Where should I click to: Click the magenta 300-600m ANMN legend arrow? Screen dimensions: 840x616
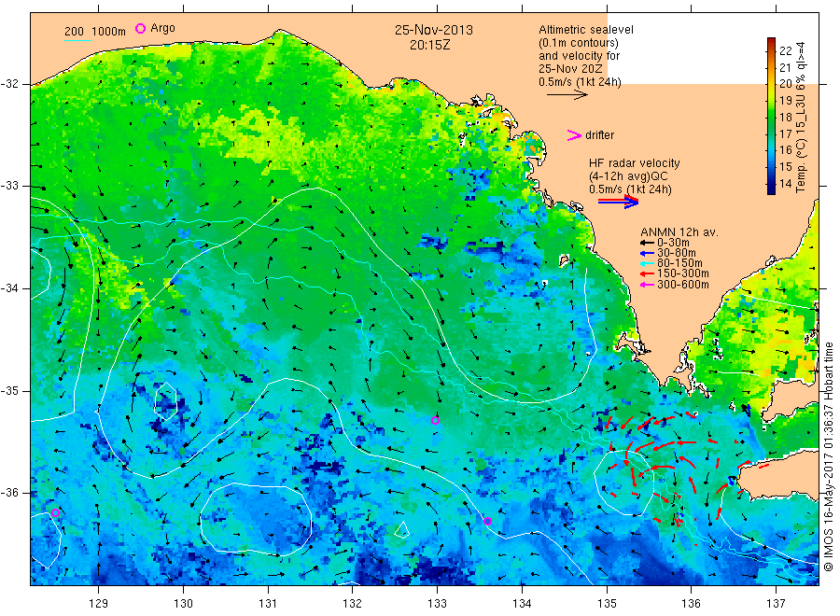pyautogui.click(x=647, y=285)
